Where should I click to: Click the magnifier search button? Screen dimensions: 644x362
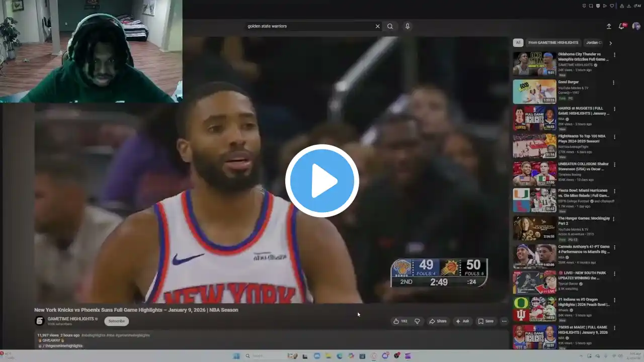point(390,26)
